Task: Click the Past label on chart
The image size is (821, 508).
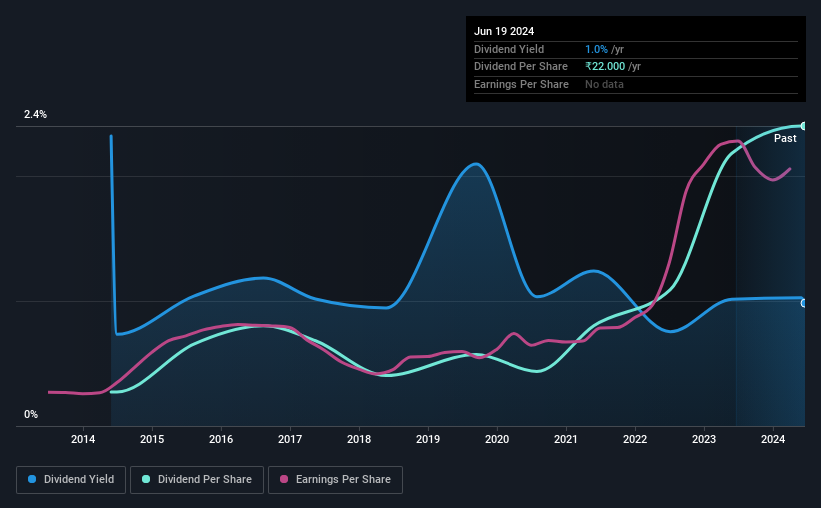Action: pos(785,138)
